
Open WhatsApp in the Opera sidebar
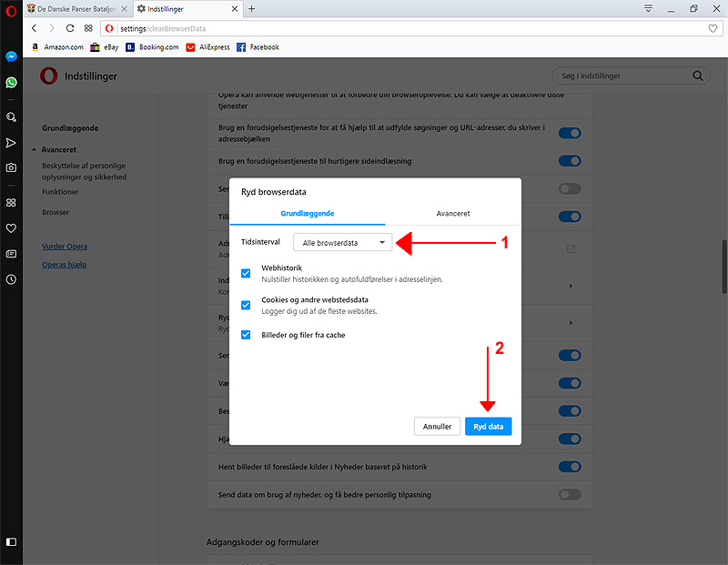click(x=11, y=83)
